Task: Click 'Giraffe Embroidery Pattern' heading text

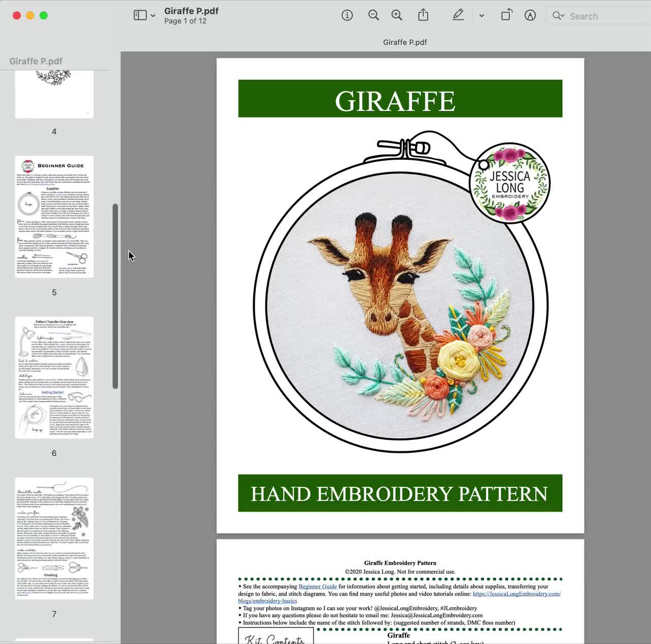Action: pyautogui.click(x=400, y=563)
